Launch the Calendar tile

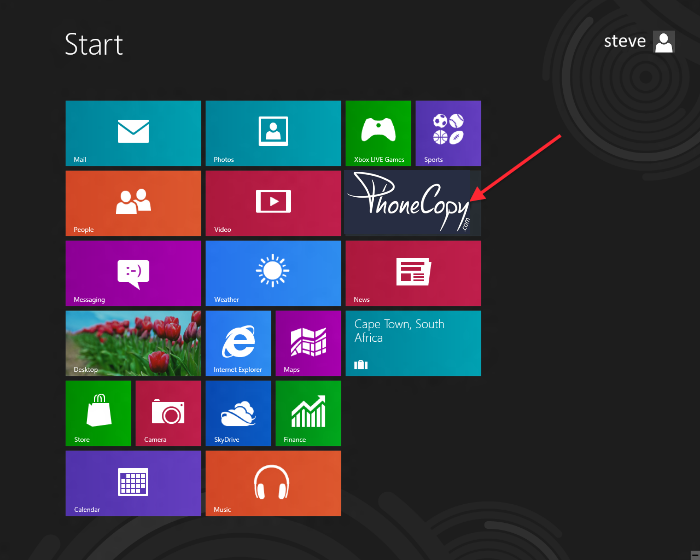[133, 483]
